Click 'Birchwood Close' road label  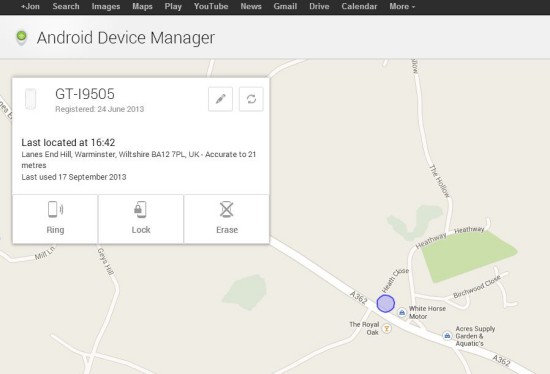tap(476, 287)
